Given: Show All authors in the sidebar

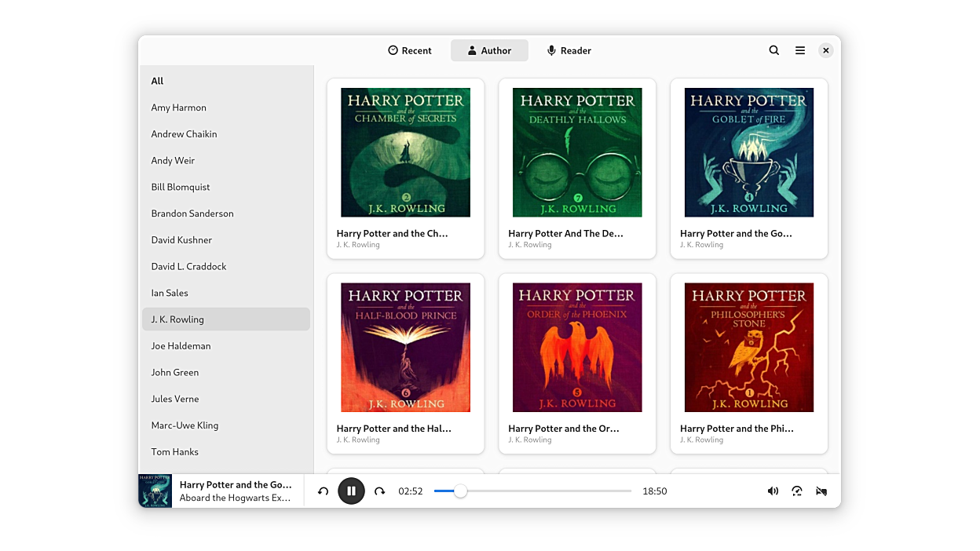Looking at the screenshot, I should [158, 81].
